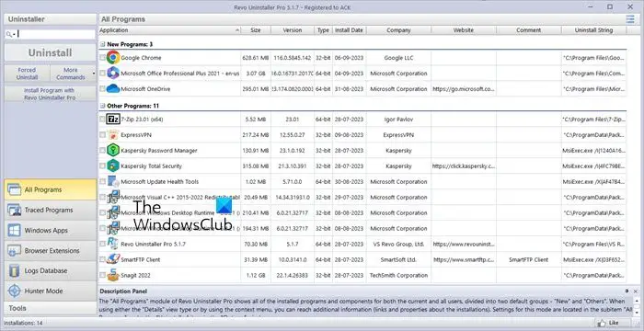Open the Kaspersky Total Security website link
Image resolution: width=644 pixels, height=331 pixels.
(x=464, y=166)
